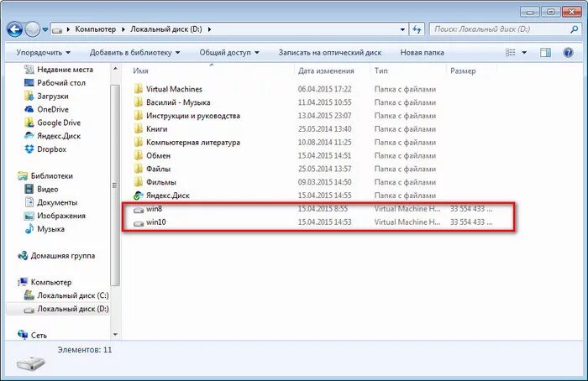Sort by the Размер column header
Image resolution: width=588 pixels, height=381 pixels.
463,70
